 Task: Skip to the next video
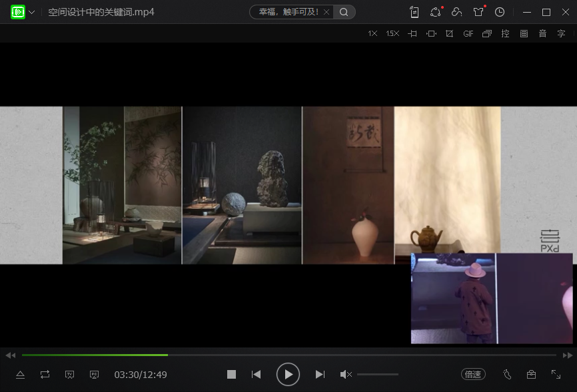pos(320,375)
